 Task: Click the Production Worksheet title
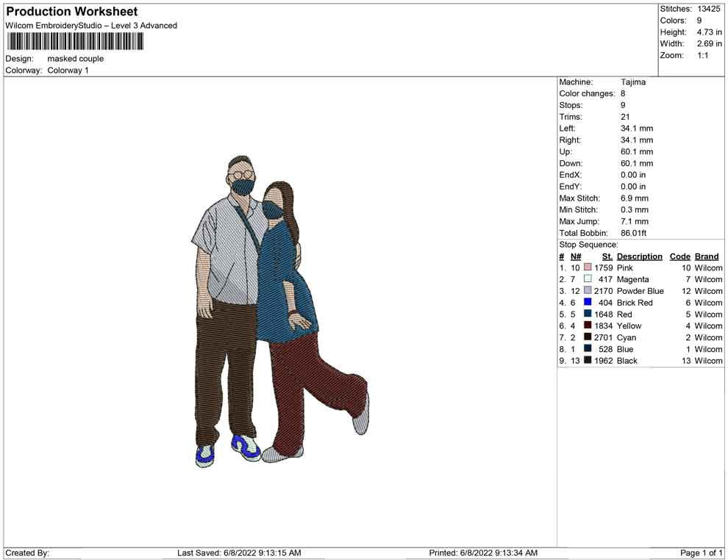(72, 12)
